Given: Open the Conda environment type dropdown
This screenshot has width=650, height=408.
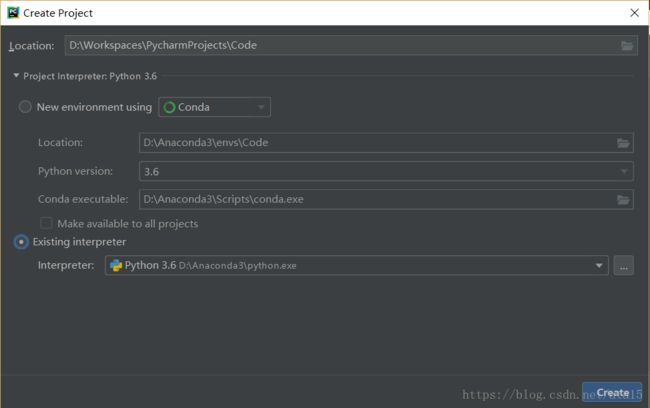Looking at the screenshot, I should 214,107.
